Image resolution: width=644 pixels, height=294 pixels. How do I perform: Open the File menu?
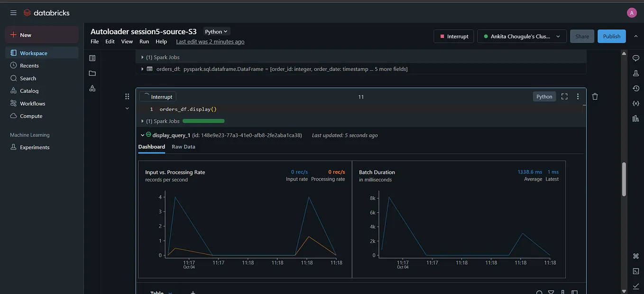pos(94,41)
